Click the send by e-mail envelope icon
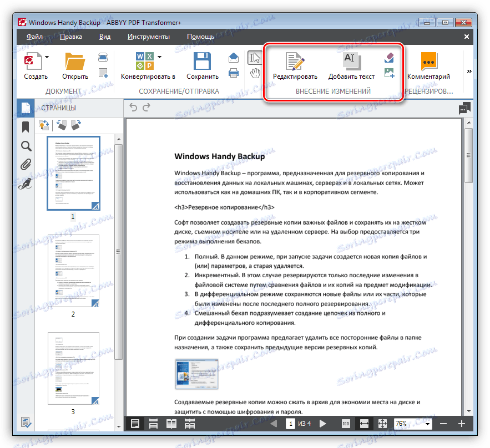Viewport: 490px width, 448px height. tap(234, 58)
